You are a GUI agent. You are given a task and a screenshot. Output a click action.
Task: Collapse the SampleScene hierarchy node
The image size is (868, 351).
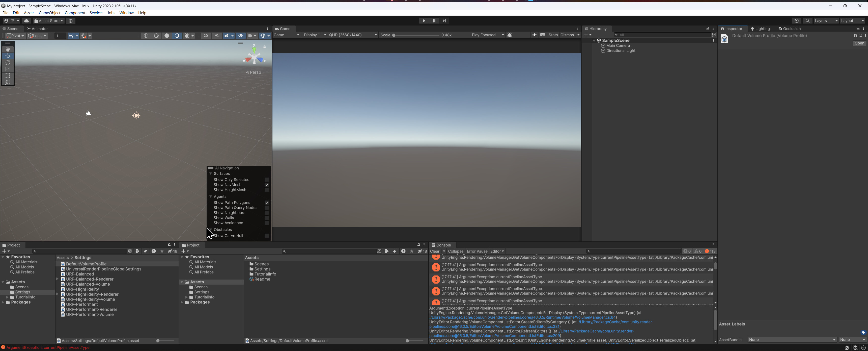point(594,40)
